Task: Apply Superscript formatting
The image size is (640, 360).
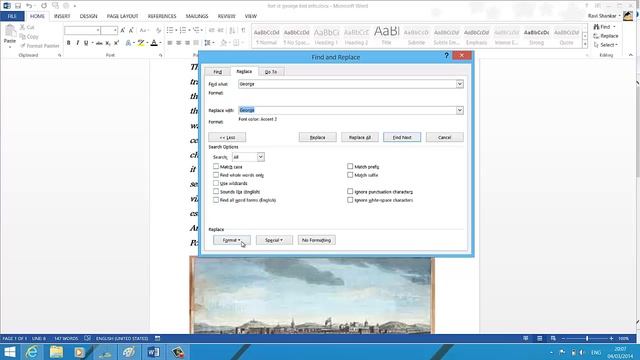Action: pos(117,43)
